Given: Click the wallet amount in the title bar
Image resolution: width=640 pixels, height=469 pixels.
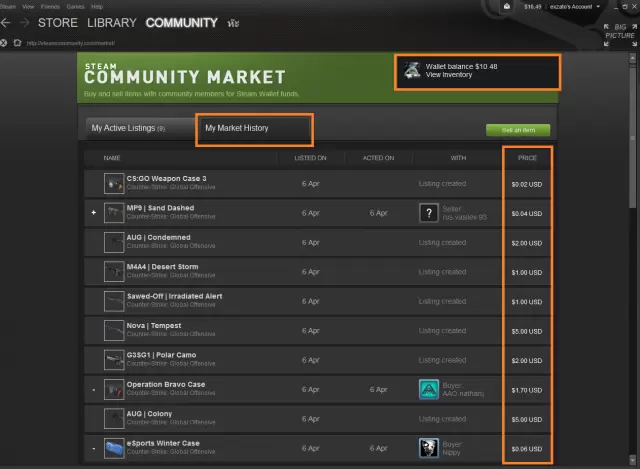Looking at the screenshot, I should click(x=533, y=7).
